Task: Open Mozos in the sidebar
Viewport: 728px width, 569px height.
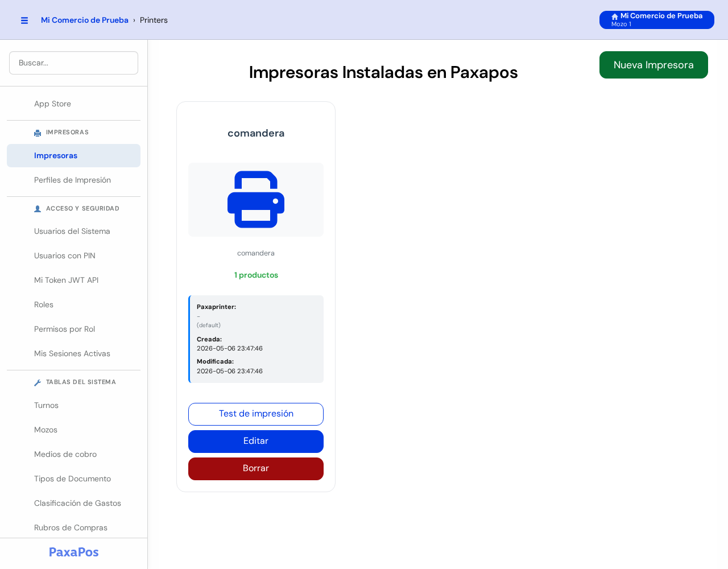Action: pyautogui.click(x=73, y=430)
